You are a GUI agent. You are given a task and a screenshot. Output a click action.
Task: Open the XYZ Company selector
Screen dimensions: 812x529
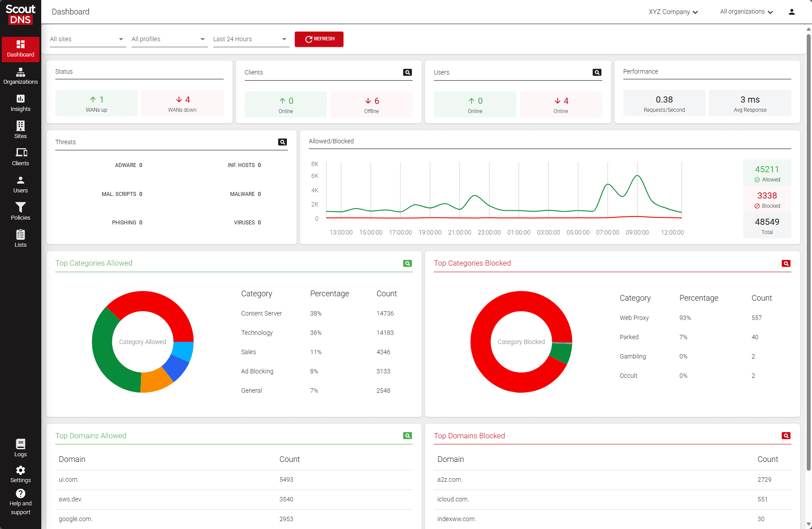tap(673, 12)
